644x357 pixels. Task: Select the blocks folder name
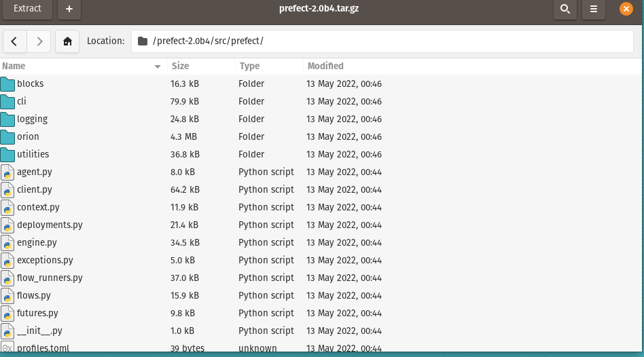pos(31,83)
